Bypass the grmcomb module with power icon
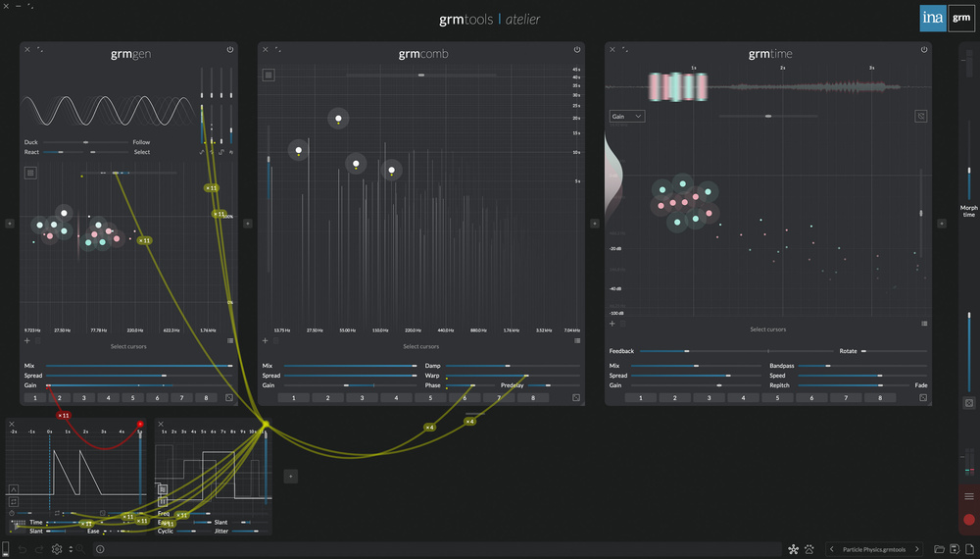Viewport: 980px width, 559px height. coord(577,49)
